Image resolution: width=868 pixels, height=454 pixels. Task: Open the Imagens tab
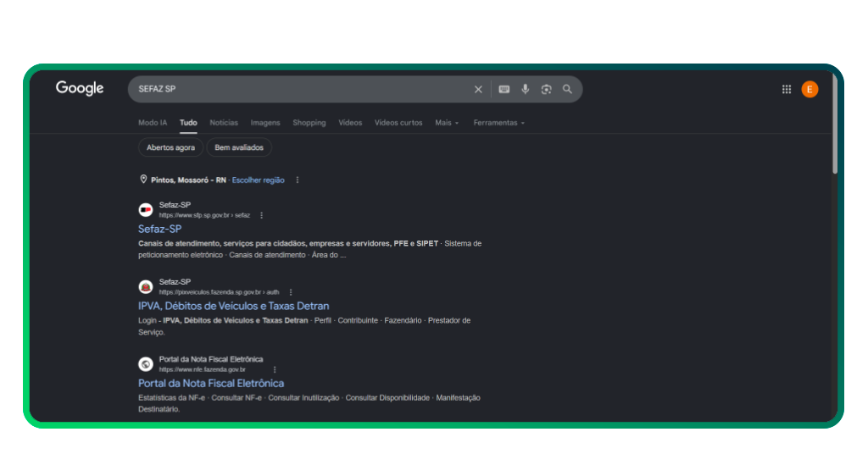265,123
